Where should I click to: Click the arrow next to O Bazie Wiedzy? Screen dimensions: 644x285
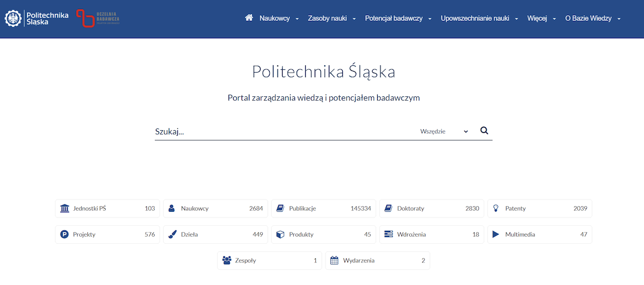619,19
